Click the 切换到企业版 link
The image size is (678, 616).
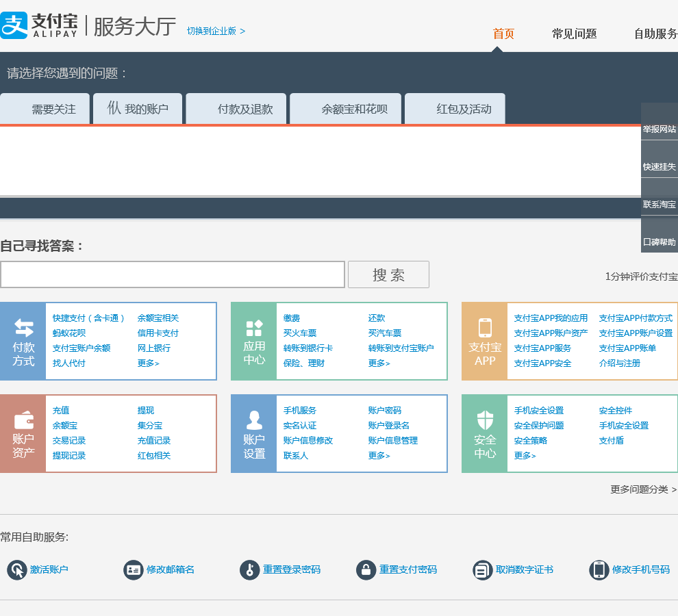click(216, 31)
